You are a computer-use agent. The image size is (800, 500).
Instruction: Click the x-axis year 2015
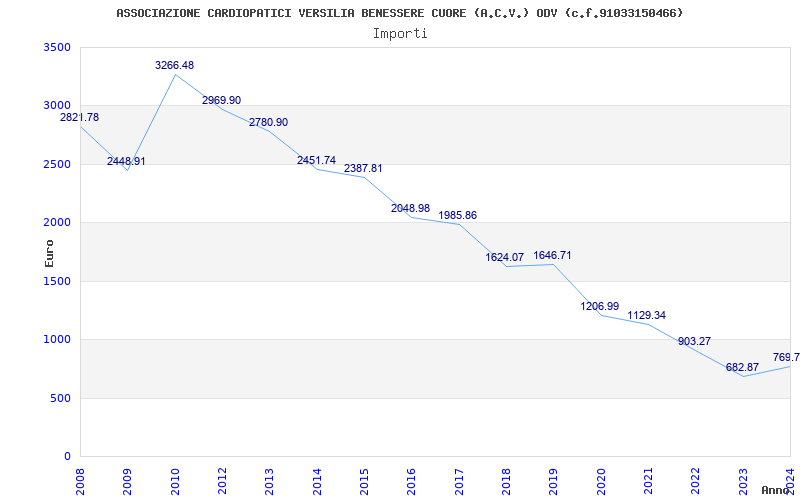364,481
